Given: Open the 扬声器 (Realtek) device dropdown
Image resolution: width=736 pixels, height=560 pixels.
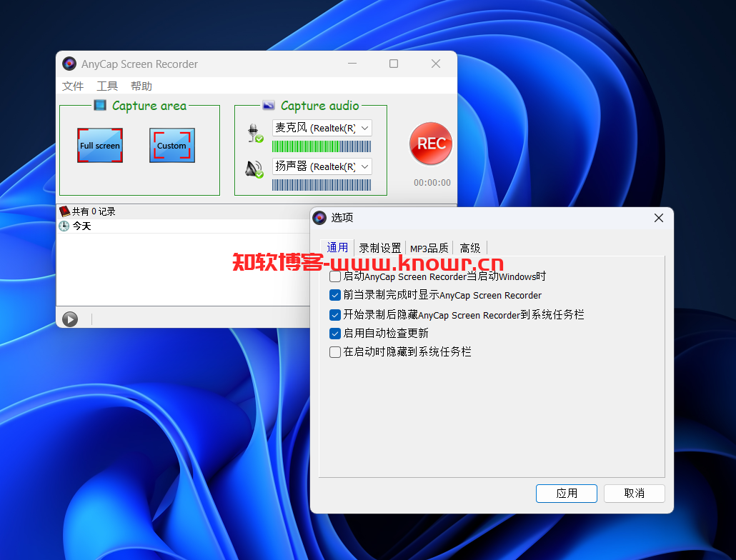Looking at the screenshot, I should tap(322, 166).
